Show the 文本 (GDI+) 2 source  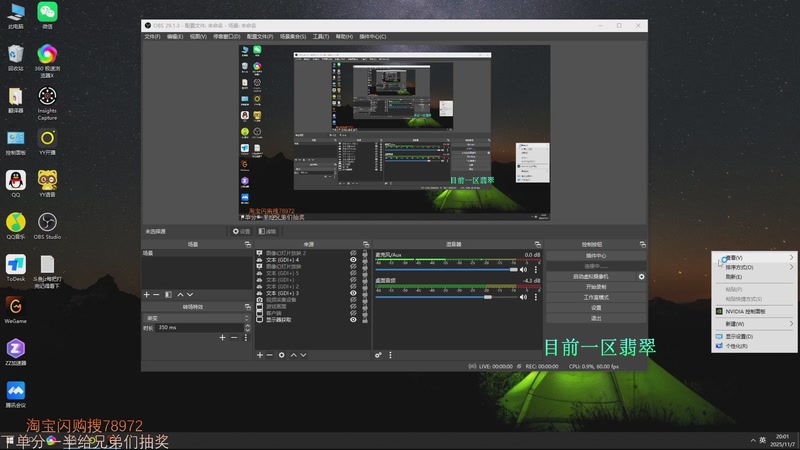click(x=353, y=286)
